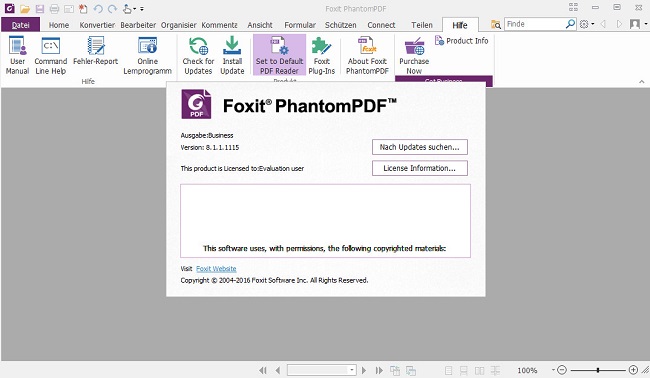Viewport: 650px width, 378px height.
Task: Click the License Information button
Action: coord(420,168)
